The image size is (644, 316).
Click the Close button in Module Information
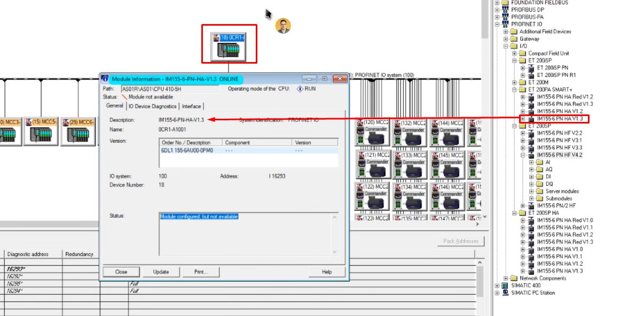(121, 272)
